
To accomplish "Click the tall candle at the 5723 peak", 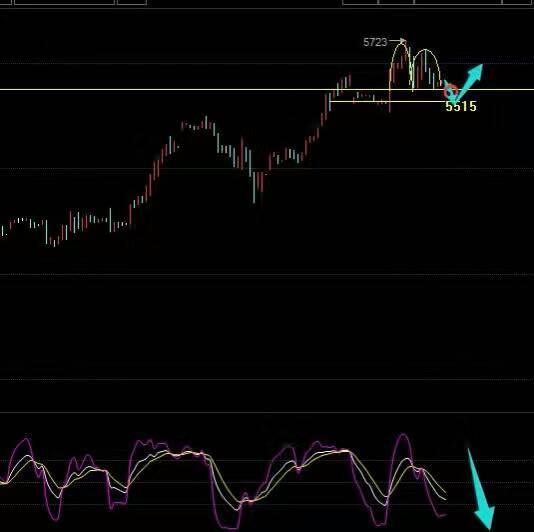I will (402, 54).
